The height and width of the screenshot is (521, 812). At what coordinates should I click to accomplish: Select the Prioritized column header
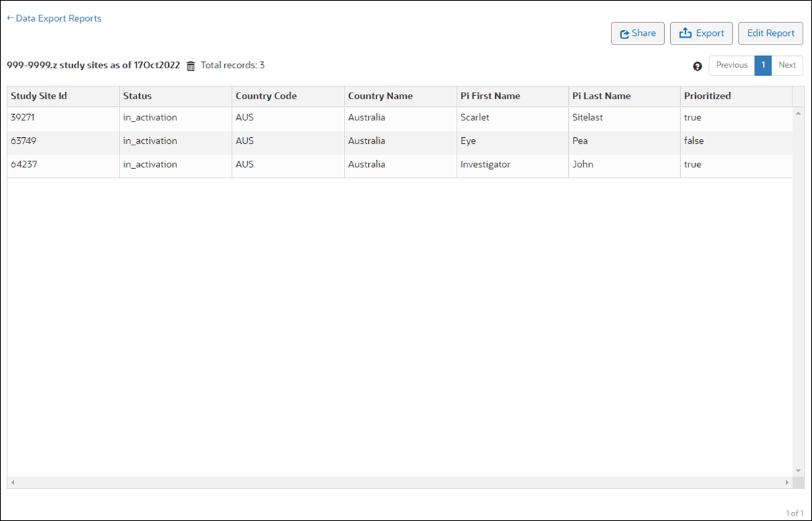[x=707, y=96]
